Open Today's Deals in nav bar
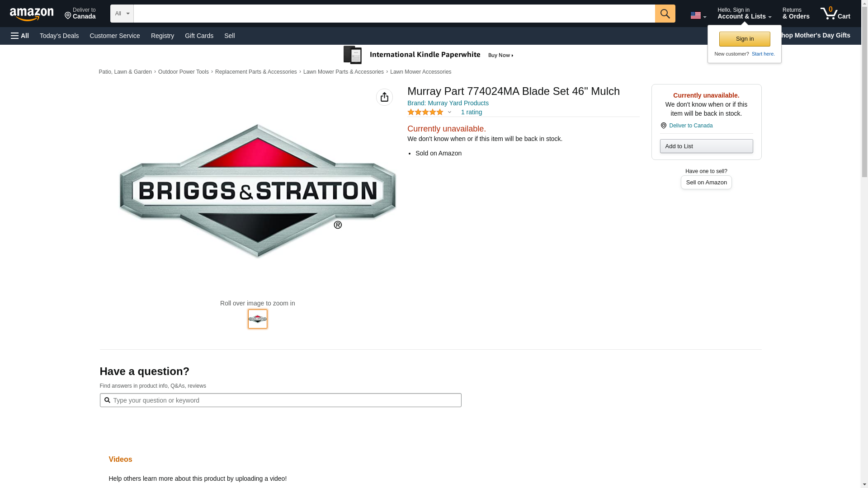Image resolution: width=868 pixels, height=488 pixels. coord(59,36)
